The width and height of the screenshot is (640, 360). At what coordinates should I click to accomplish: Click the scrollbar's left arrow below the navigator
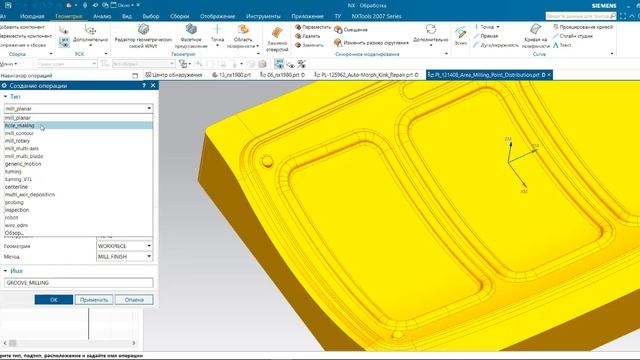click(x=5, y=343)
